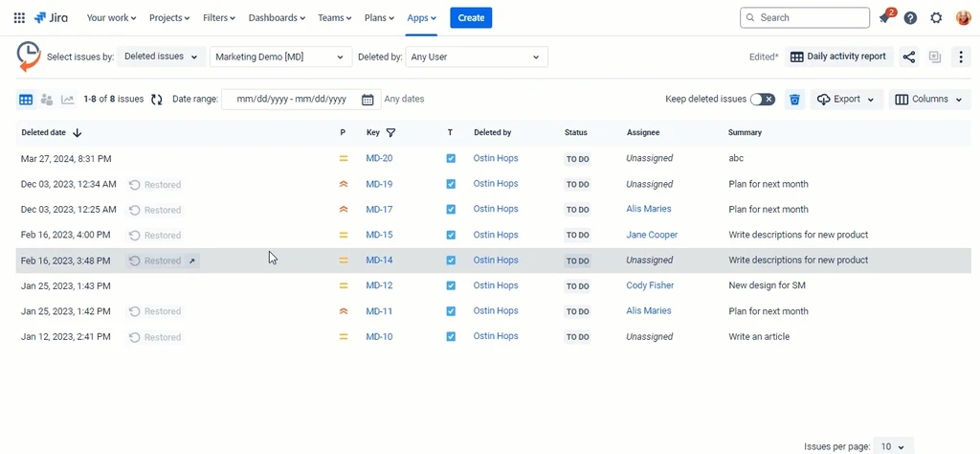Open the Deleted by Any User dropdown
This screenshot has width=980, height=454.
477,57
